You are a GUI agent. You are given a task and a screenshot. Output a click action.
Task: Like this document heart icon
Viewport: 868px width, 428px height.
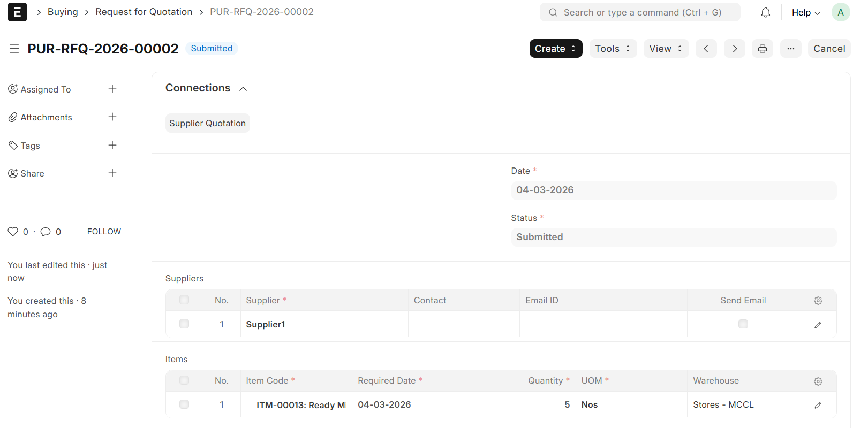pos(13,232)
